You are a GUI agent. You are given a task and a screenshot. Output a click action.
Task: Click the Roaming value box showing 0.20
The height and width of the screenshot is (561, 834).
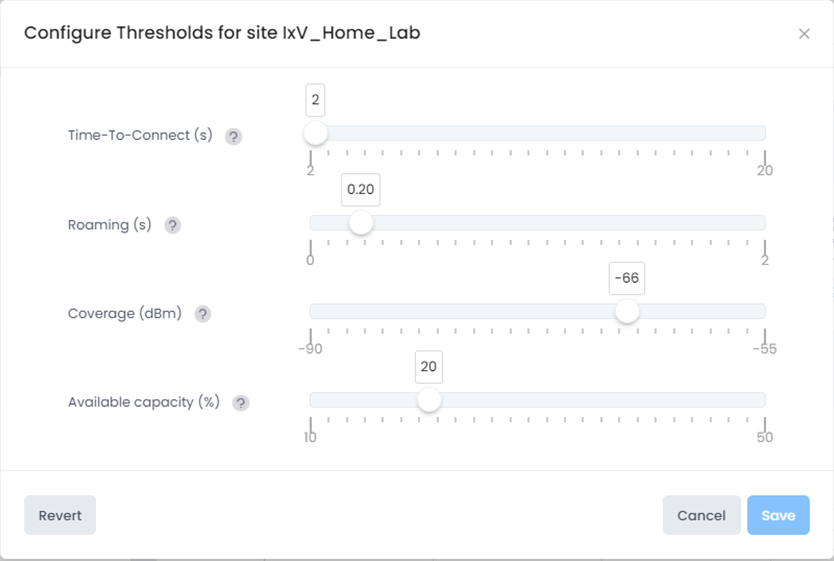pyautogui.click(x=361, y=189)
